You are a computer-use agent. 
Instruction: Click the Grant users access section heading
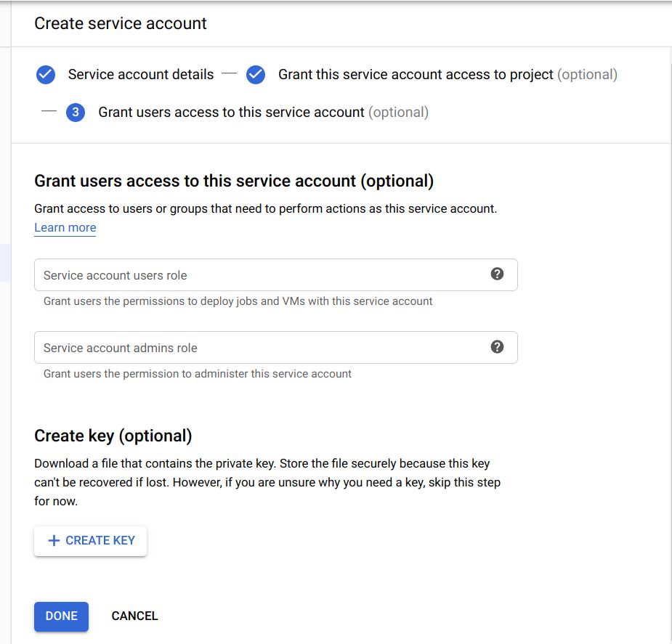tap(234, 181)
